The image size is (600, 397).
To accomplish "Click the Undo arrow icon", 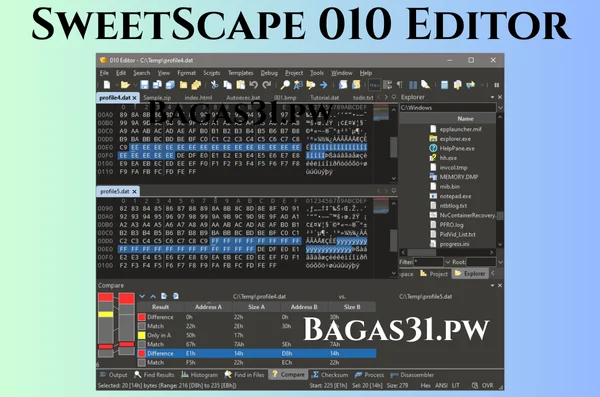I will point(253,85).
